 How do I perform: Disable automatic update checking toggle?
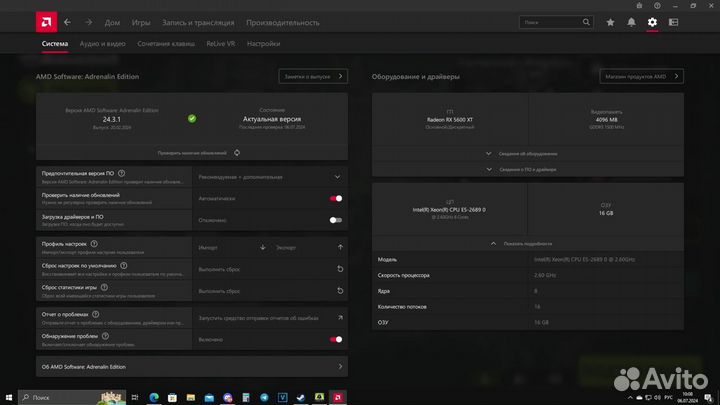click(335, 198)
